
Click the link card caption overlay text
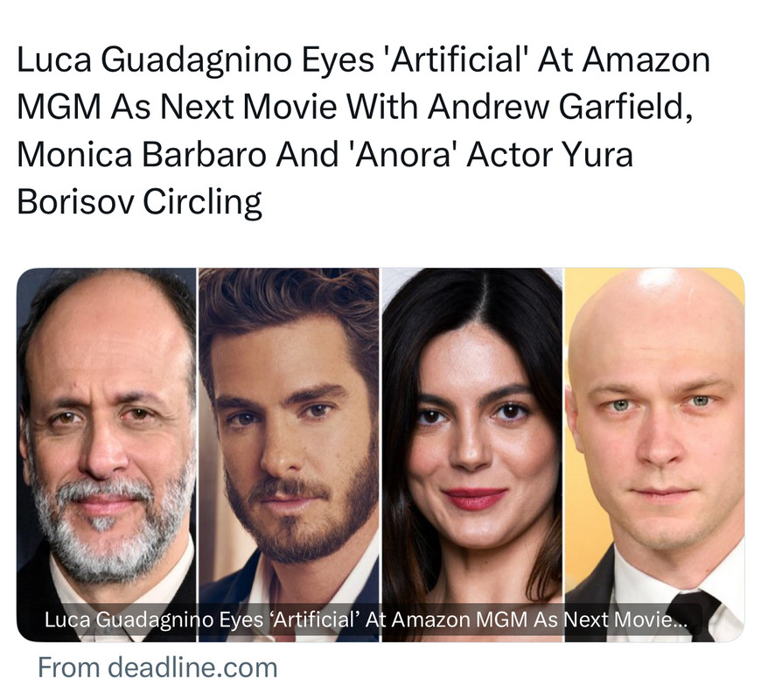(366, 619)
